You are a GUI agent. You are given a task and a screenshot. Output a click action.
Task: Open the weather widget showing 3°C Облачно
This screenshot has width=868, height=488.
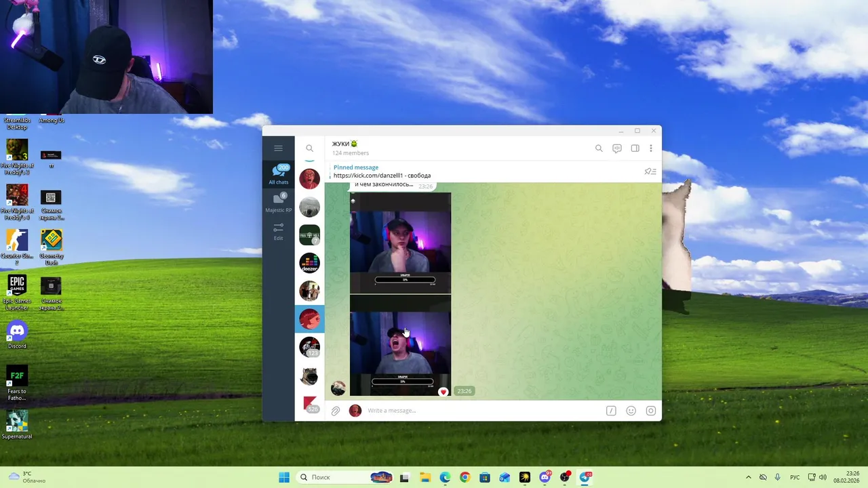(27, 477)
